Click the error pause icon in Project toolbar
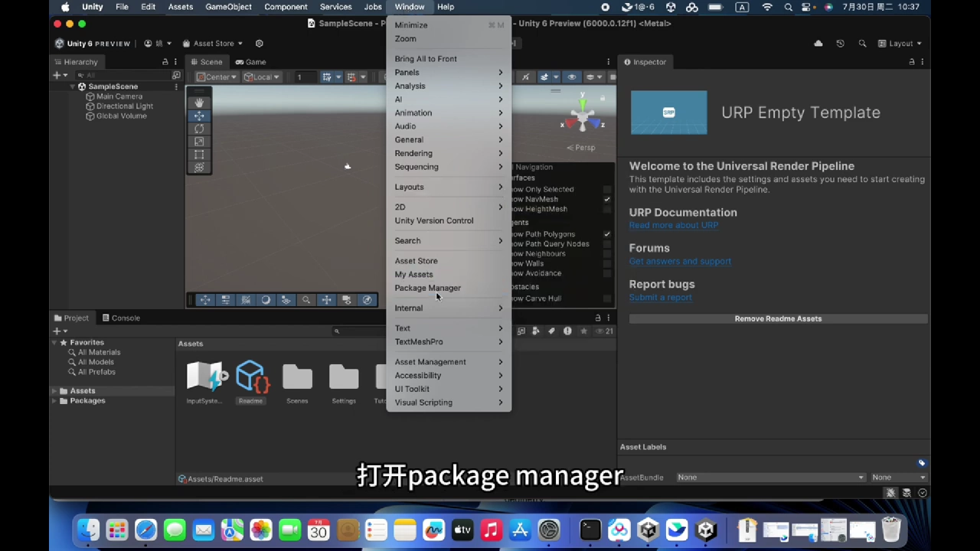The height and width of the screenshot is (551, 980). coord(567,331)
